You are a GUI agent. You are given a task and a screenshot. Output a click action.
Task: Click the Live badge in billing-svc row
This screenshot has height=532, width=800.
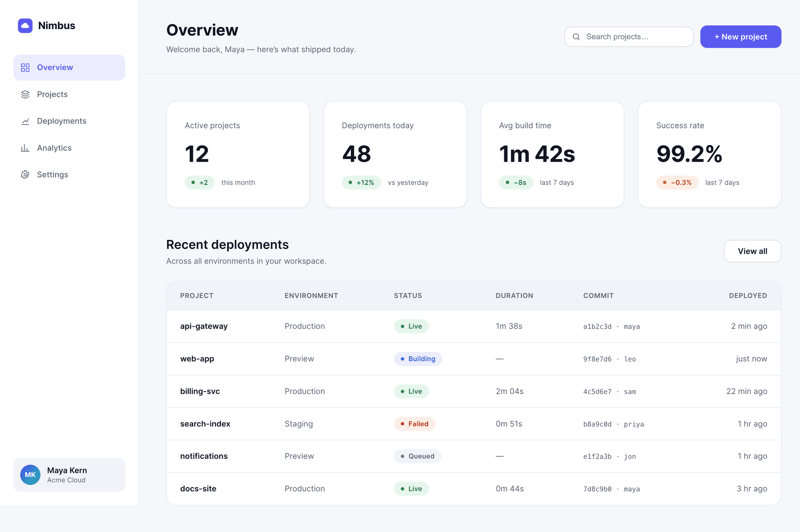411,392
